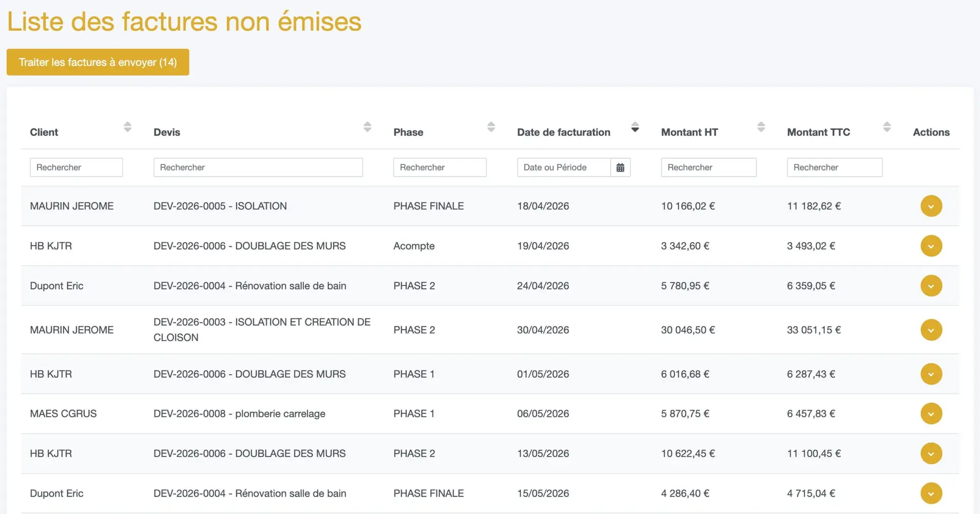
Task: Click the Date ou Période field
Action: point(564,167)
